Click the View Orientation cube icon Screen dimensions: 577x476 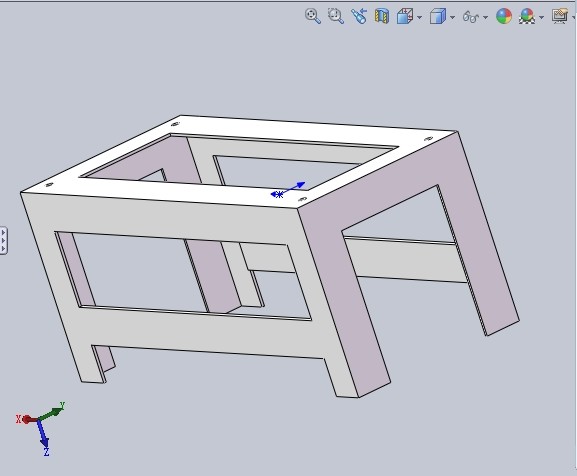coord(405,16)
